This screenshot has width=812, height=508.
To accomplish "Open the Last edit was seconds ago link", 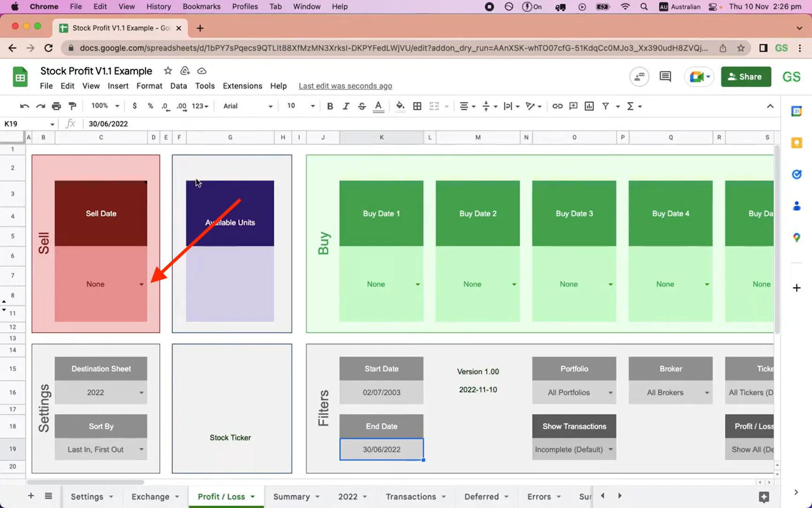I will pos(345,86).
